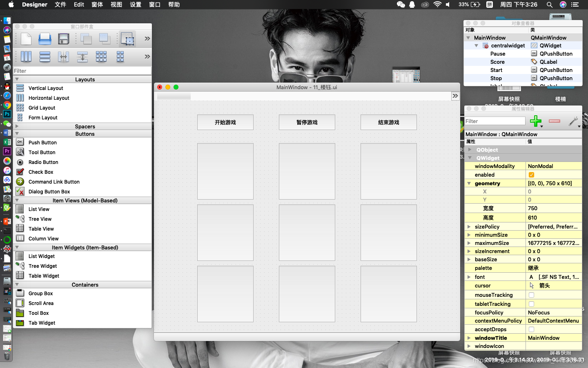Open WeChat icon in menu bar
Image resolution: width=588 pixels, height=368 pixels.
pyautogui.click(x=401, y=4)
